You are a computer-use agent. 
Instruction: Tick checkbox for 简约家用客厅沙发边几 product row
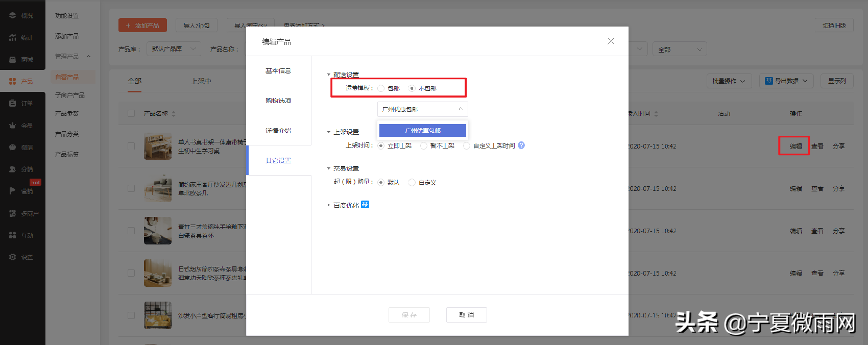(x=131, y=188)
